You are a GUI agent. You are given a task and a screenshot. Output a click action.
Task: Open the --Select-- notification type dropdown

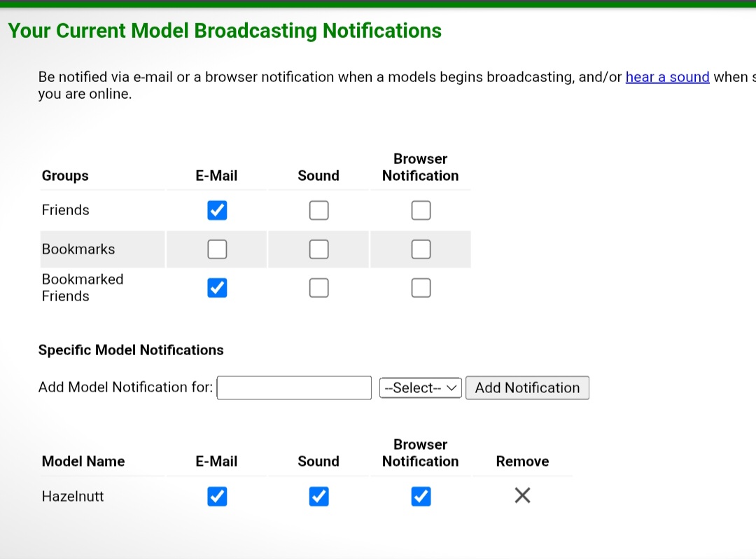(421, 387)
